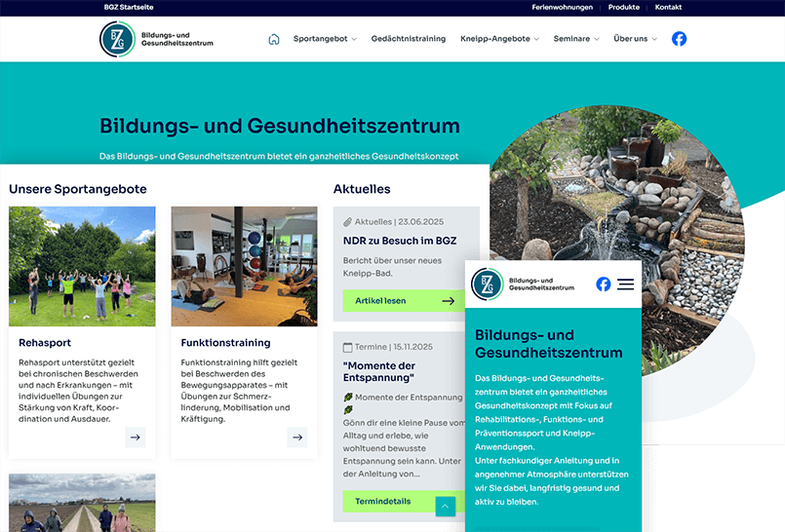Click the scroll-to-top arrow button
The width and height of the screenshot is (785, 532).
pos(445,506)
